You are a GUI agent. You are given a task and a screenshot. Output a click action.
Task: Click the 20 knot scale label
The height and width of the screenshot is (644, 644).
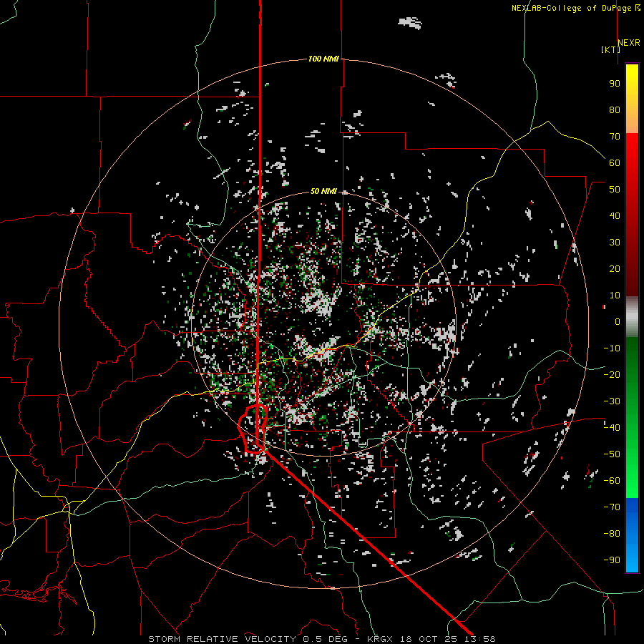tap(615, 268)
